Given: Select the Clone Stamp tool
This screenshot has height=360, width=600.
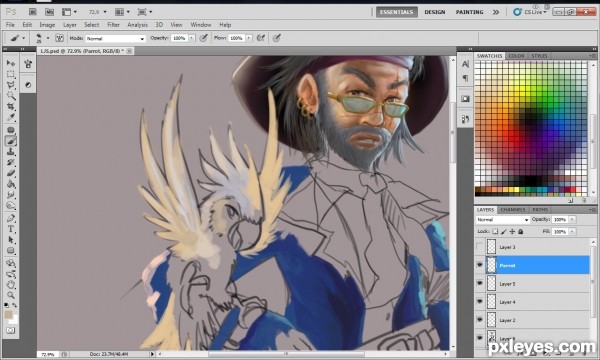Looking at the screenshot, I should click(11, 152).
